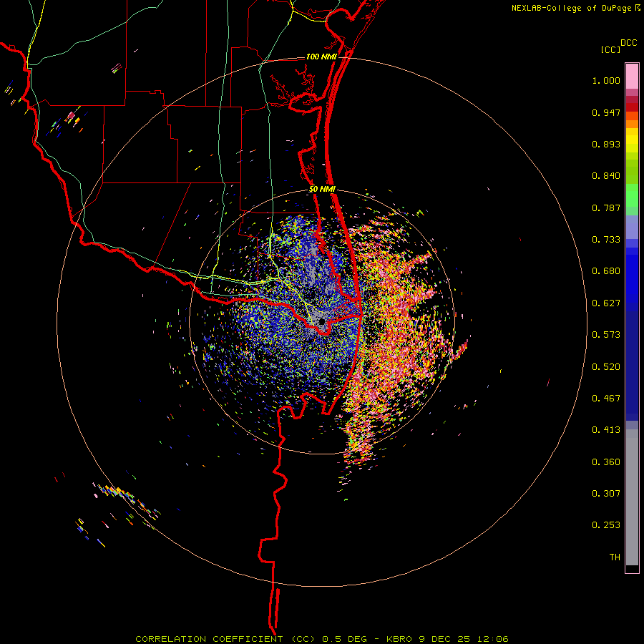
Task: Click the 0.947 scale value
Action: pos(606,112)
